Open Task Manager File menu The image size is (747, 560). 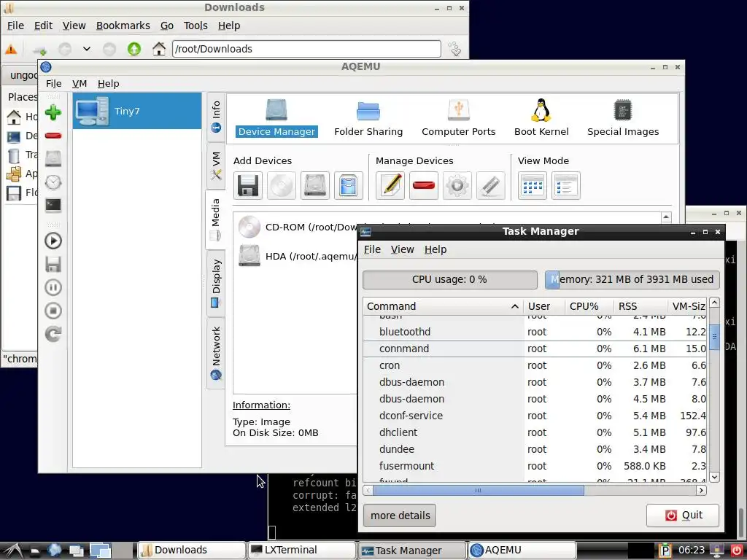[372, 249]
